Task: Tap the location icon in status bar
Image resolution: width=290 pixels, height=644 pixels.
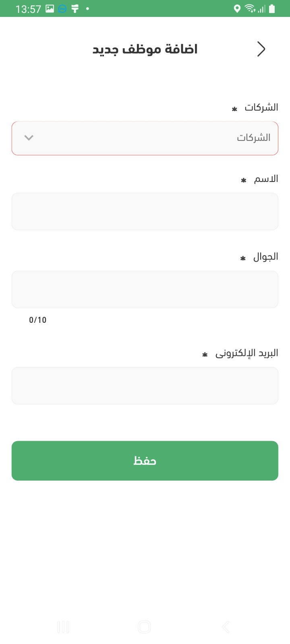Action: pyautogui.click(x=237, y=8)
